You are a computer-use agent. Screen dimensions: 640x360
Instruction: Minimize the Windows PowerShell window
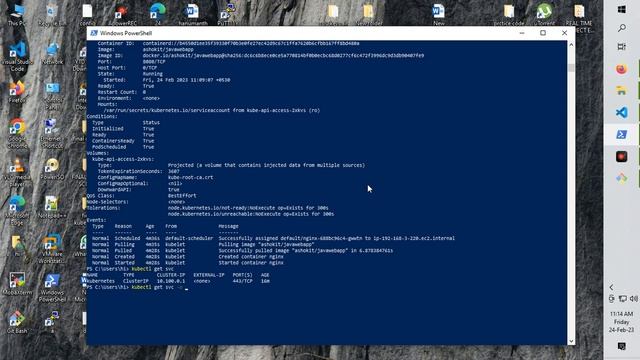[x=522, y=33]
